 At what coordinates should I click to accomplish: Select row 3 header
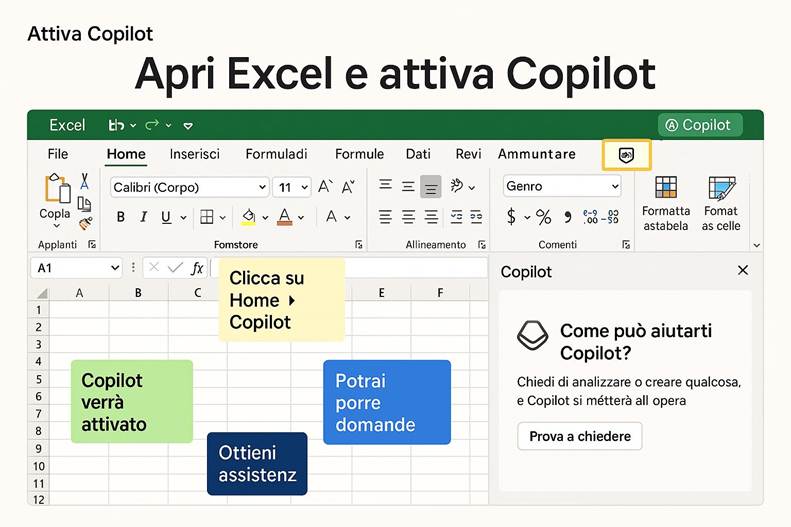[x=38, y=344]
